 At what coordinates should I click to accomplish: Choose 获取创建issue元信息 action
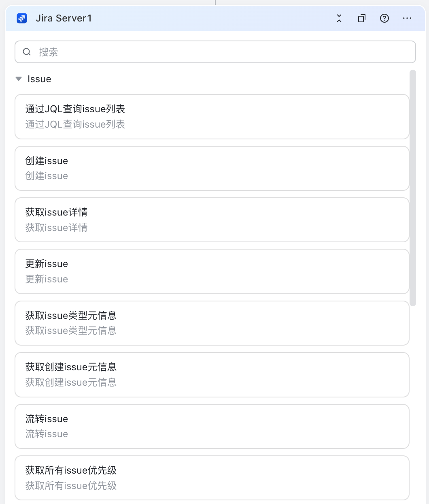tap(212, 375)
